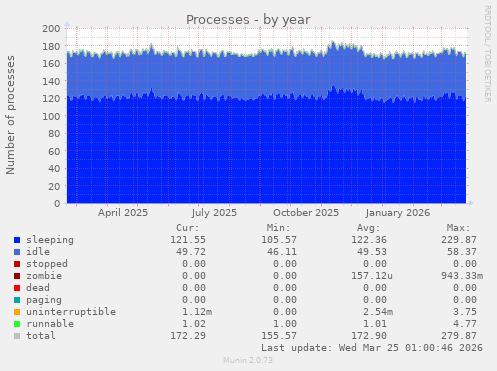Click the 'April 2025' x-axis label

pyautogui.click(x=123, y=213)
